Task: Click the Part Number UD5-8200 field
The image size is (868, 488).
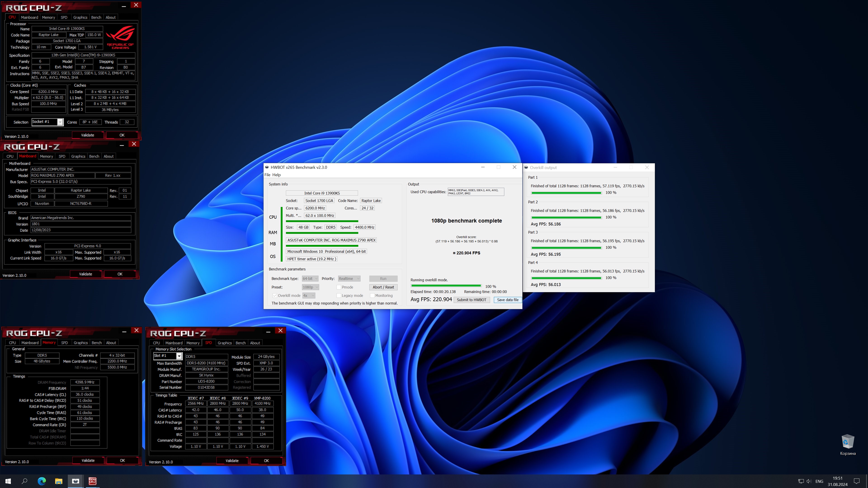Action: [x=206, y=381]
